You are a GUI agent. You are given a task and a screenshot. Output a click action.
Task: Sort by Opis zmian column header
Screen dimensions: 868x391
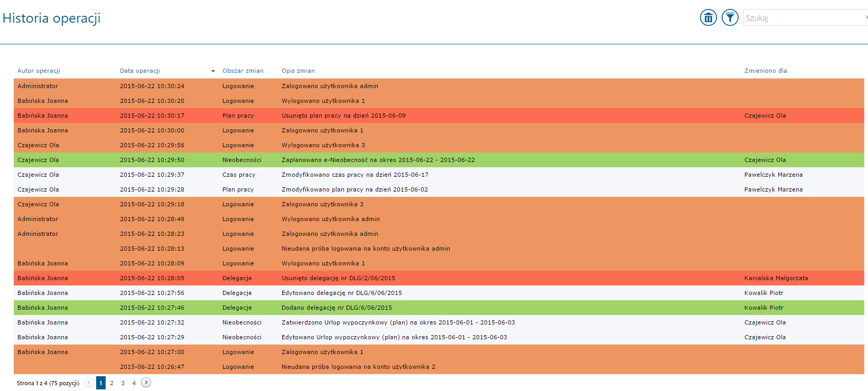298,71
